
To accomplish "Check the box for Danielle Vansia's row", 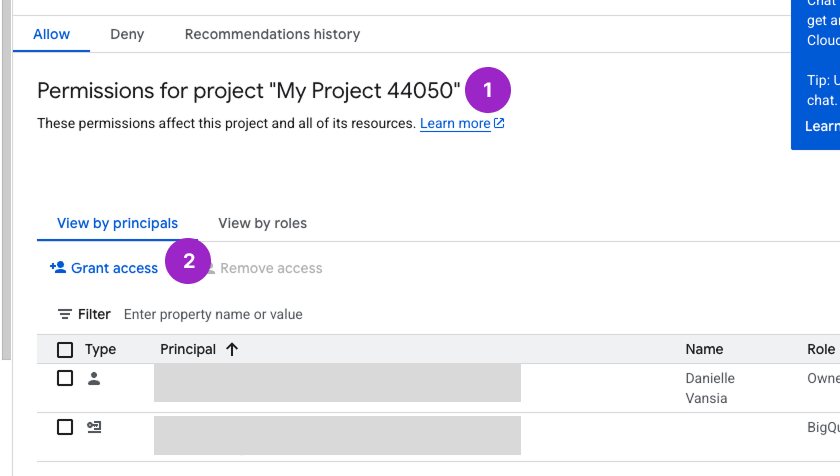I will pyautogui.click(x=65, y=378).
